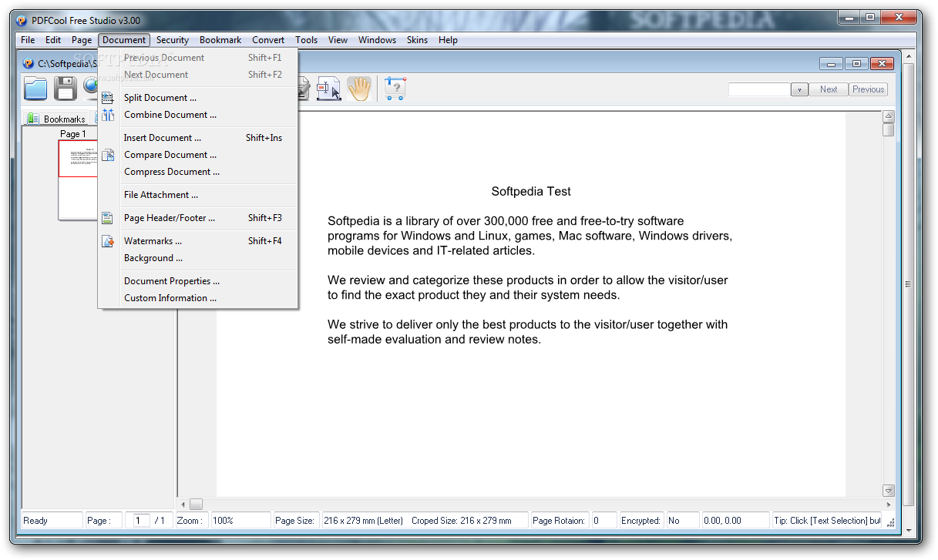The image size is (938, 560).
Task: Click the Split Document menu icon
Action: pyautogui.click(x=108, y=98)
